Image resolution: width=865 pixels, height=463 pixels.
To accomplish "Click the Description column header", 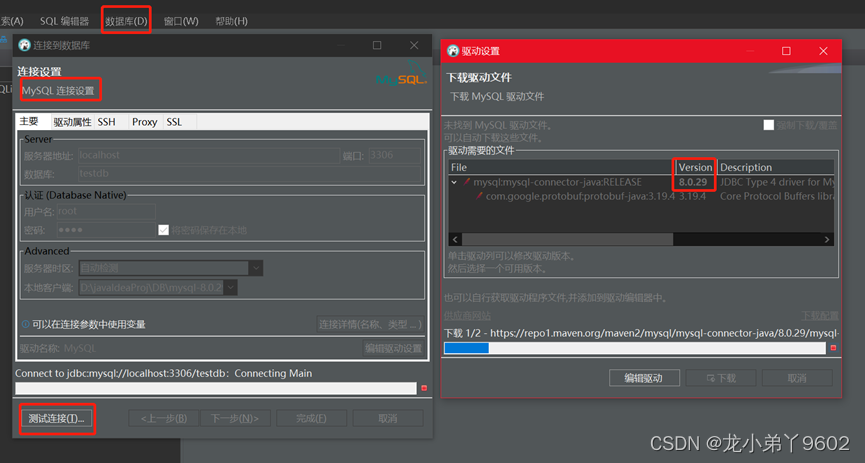I will pos(776,167).
